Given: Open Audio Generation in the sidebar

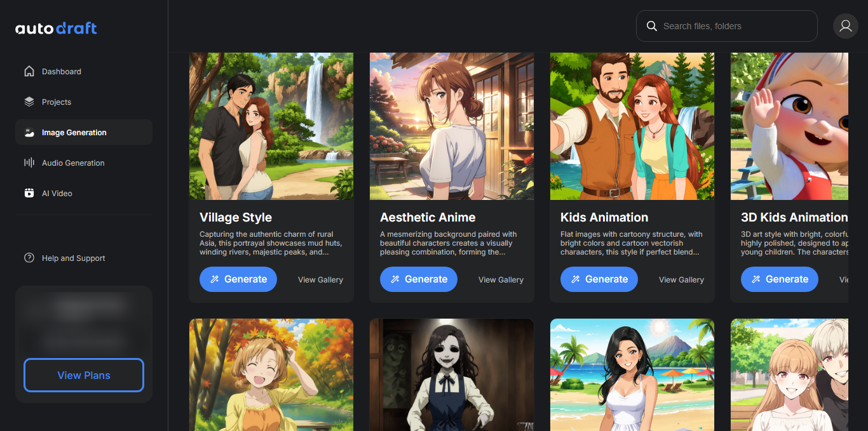Looking at the screenshot, I should 84,162.
